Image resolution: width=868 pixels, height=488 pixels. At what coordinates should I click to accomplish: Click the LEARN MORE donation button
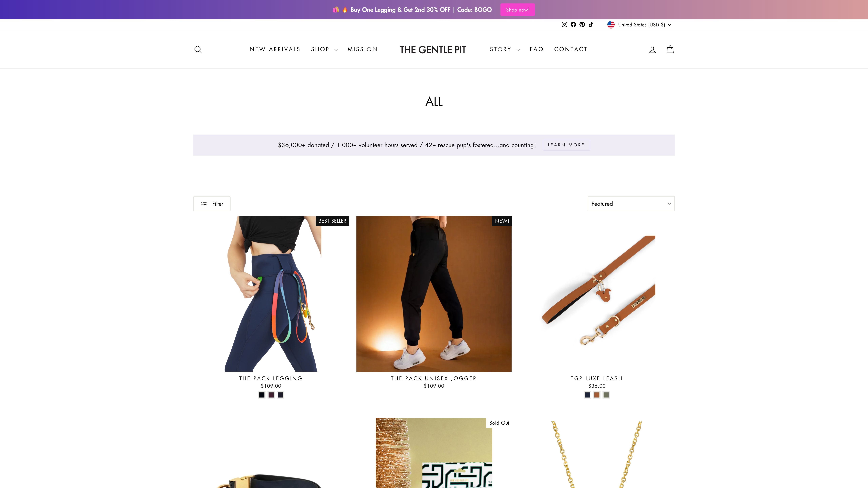566,145
